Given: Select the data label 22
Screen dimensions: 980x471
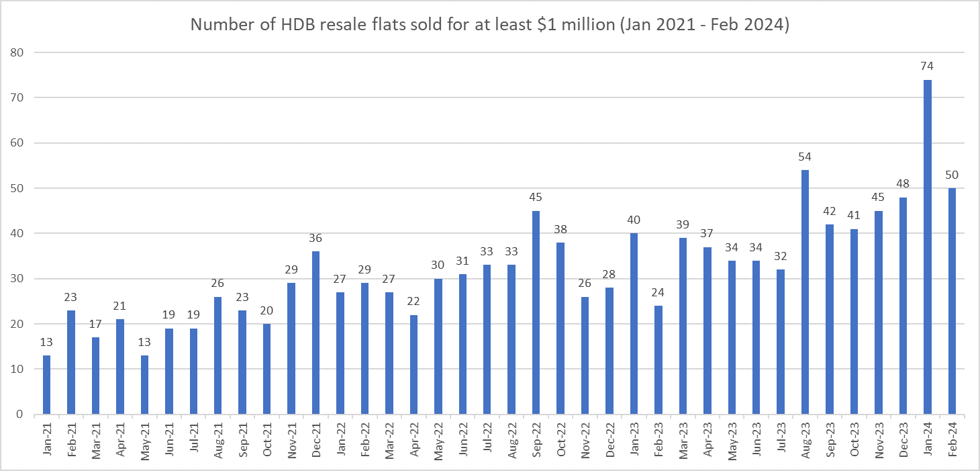Looking at the screenshot, I should pyautogui.click(x=413, y=301).
